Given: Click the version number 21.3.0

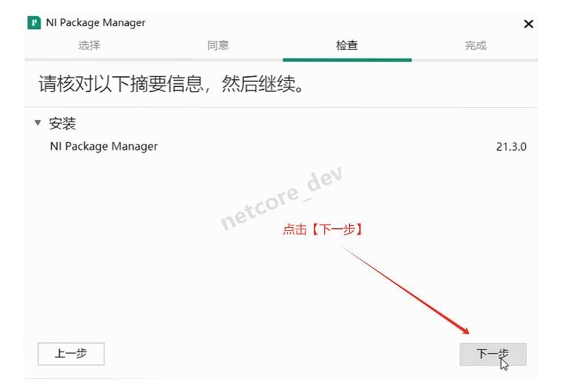Looking at the screenshot, I should tap(511, 147).
